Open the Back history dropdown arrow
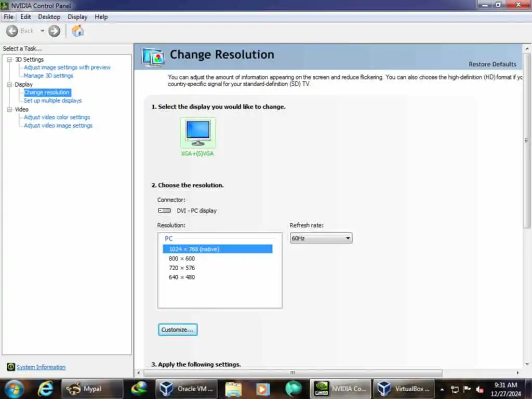 tap(43, 31)
